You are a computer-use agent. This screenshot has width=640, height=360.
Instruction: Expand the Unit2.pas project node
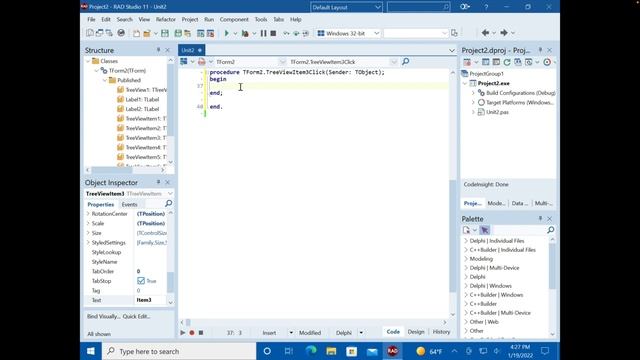pos(473,112)
